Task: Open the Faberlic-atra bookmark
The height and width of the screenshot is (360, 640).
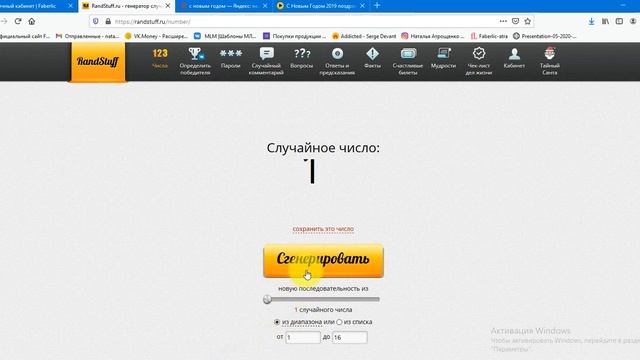Action: [489, 36]
